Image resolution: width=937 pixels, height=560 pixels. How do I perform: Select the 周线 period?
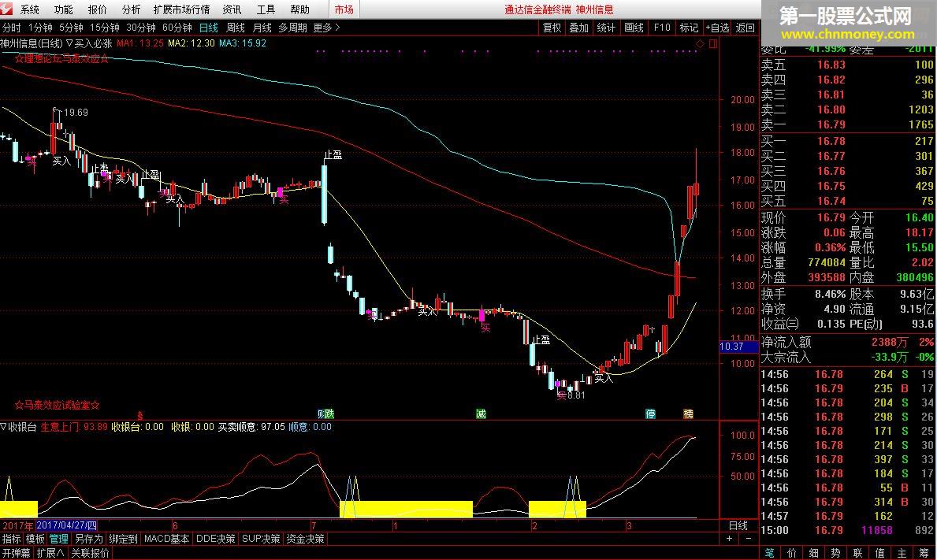pyautogui.click(x=236, y=28)
